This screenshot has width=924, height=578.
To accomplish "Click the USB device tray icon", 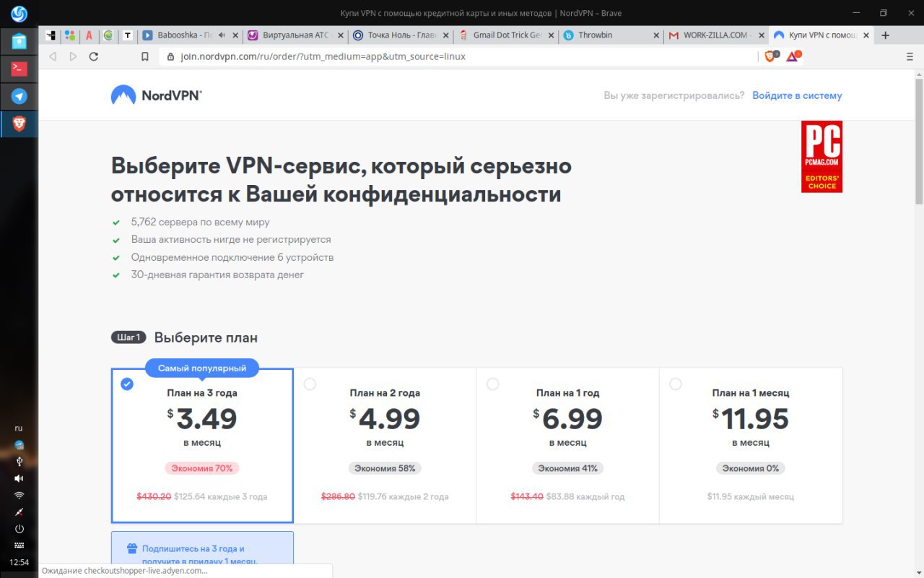I will pyautogui.click(x=19, y=461).
